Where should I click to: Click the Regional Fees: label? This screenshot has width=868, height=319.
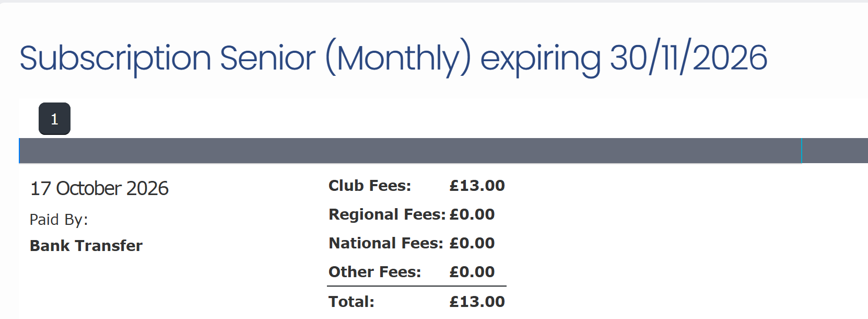387,214
